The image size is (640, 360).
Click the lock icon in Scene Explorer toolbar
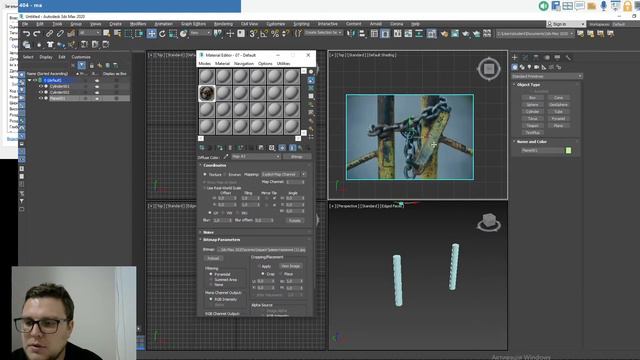point(91,65)
